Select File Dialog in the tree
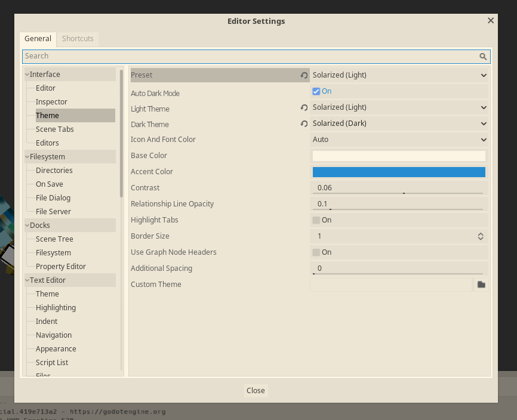 [x=53, y=198]
